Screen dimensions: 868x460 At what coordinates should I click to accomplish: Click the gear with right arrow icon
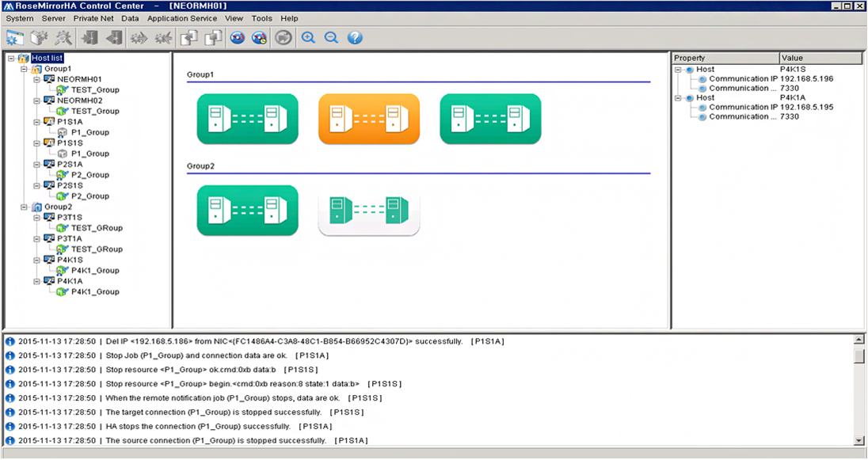tap(139, 38)
